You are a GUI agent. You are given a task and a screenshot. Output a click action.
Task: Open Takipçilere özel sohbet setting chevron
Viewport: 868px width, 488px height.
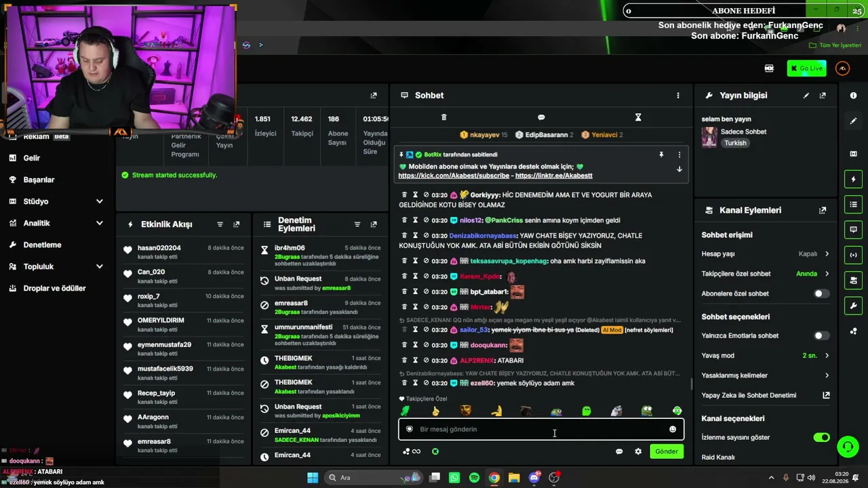[827, 274]
